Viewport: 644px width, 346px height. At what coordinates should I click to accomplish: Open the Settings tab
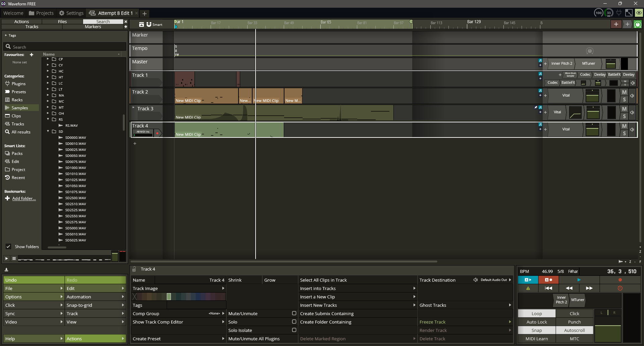pos(71,13)
